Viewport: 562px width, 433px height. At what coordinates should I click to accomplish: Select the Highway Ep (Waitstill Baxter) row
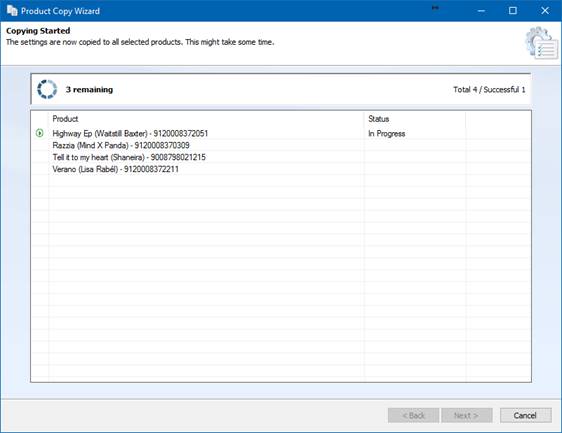[x=281, y=133]
